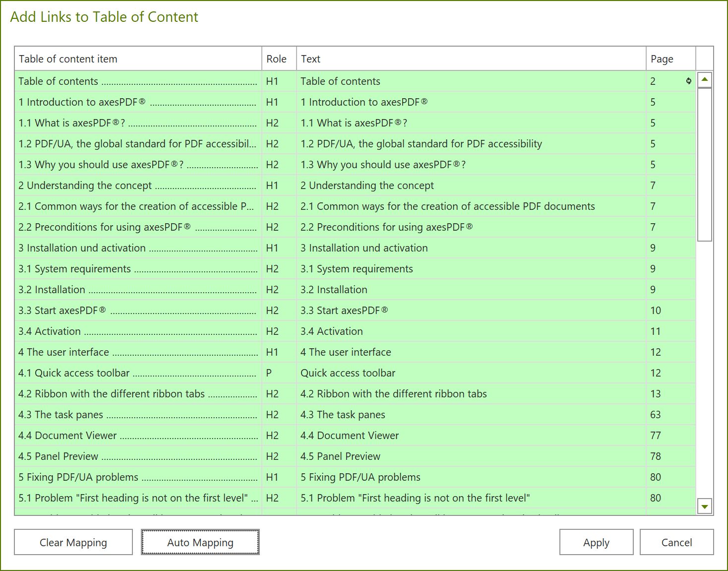Click the scroll up arrow
Viewport: 728px width, 571px height.
click(704, 80)
